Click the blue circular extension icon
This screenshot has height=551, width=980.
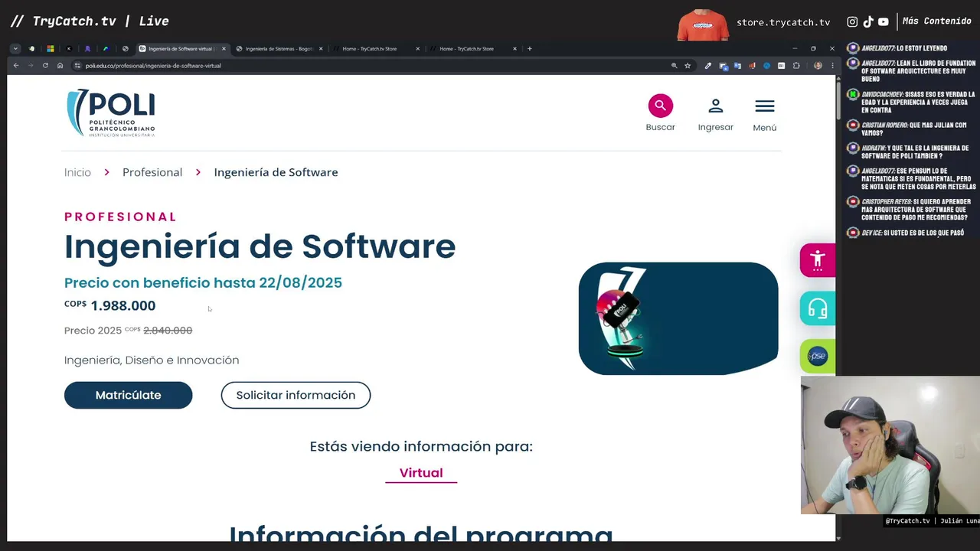(x=766, y=66)
